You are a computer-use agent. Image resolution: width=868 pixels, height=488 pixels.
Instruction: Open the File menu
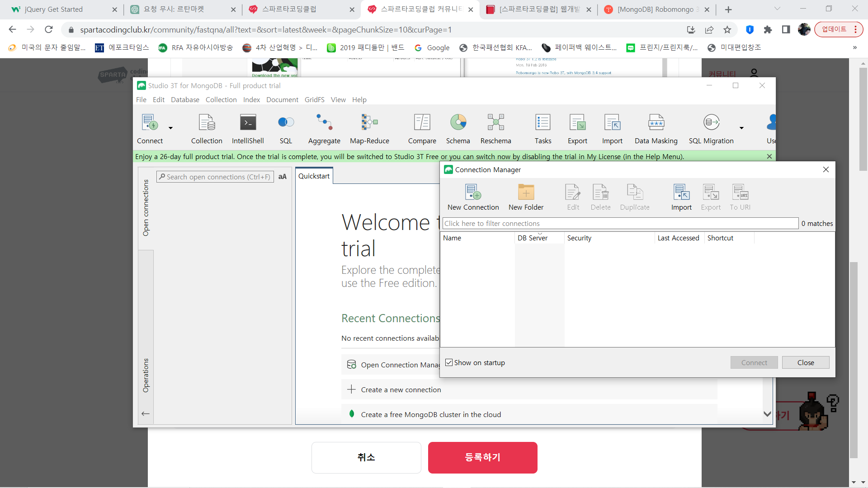pos(141,99)
